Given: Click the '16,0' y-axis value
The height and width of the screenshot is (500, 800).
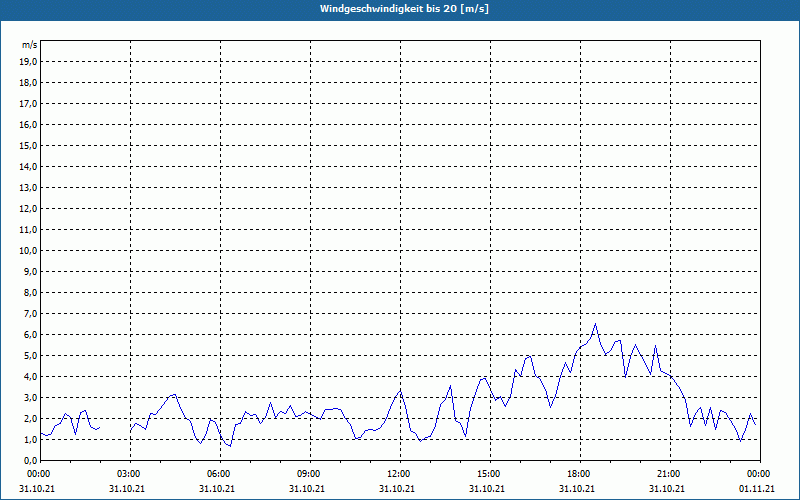Looking at the screenshot, I should coord(28,124).
